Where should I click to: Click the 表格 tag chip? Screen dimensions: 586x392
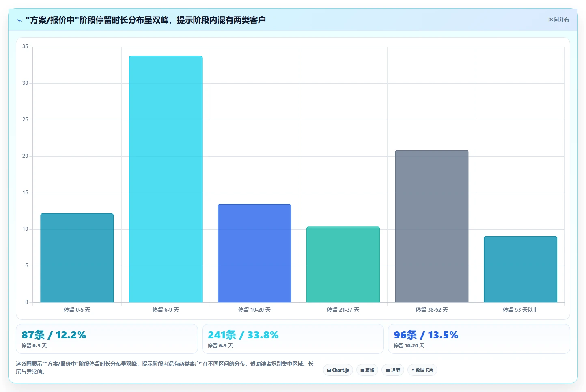coord(367,370)
